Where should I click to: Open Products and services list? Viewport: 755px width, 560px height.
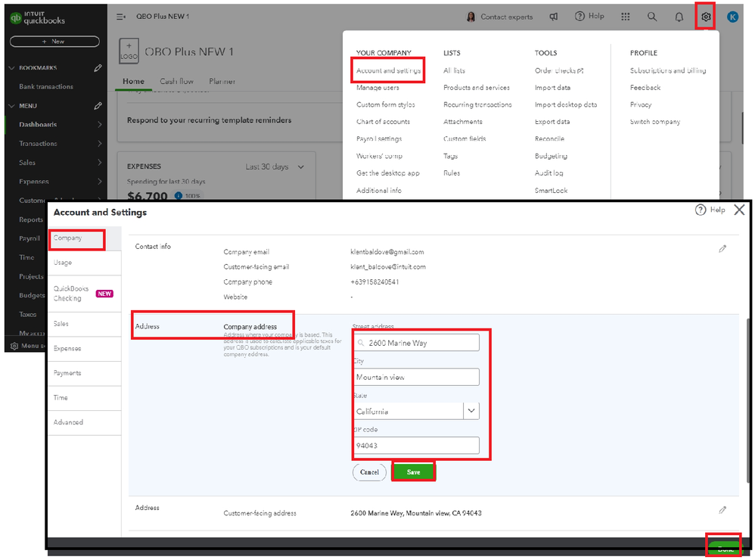point(476,88)
